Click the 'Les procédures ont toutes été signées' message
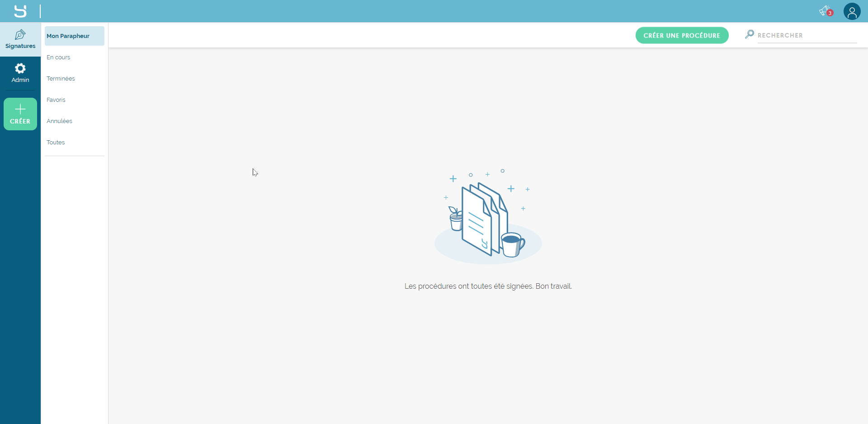Image resolution: width=868 pixels, height=424 pixels. click(488, 286)
